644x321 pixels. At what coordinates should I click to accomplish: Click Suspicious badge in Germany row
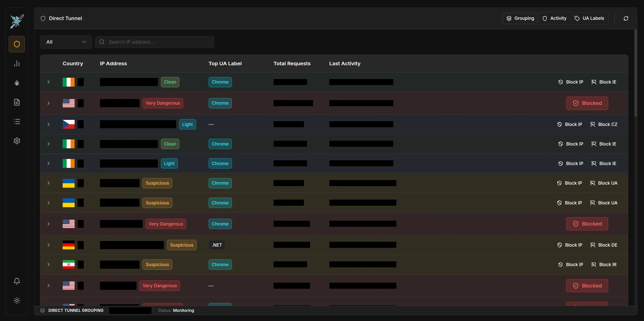pyautogui.click(x=182, y=245)
